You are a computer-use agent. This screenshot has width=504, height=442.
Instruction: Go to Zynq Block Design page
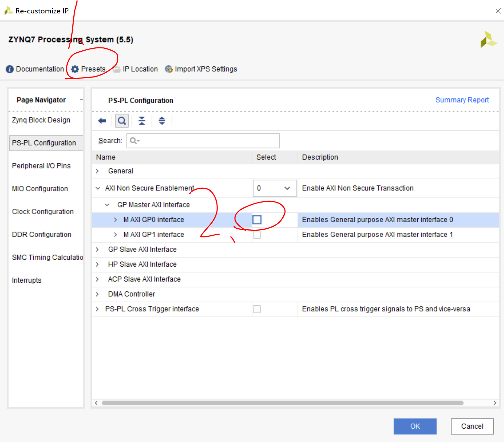click(41, 120)
